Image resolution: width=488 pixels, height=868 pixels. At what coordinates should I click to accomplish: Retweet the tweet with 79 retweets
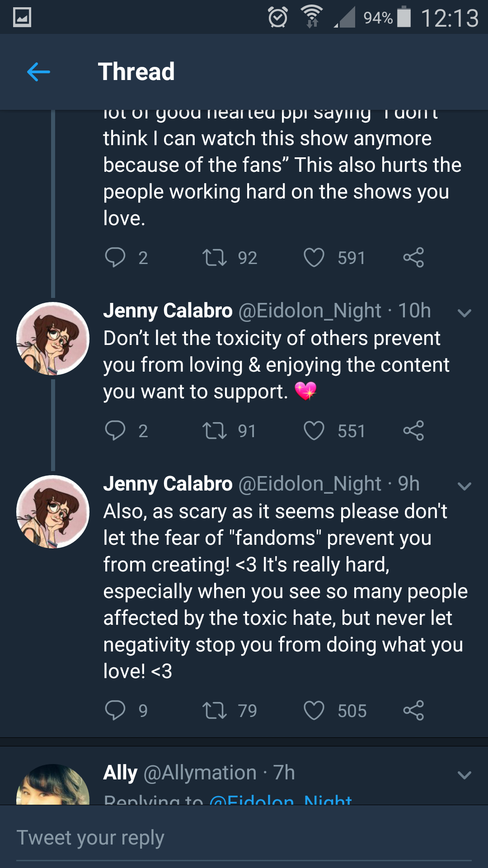click(x=215, y=710)
